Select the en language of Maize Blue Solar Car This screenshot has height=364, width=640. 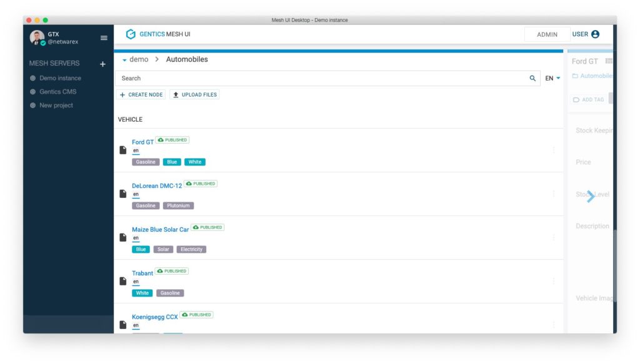[x=136, y=238]
